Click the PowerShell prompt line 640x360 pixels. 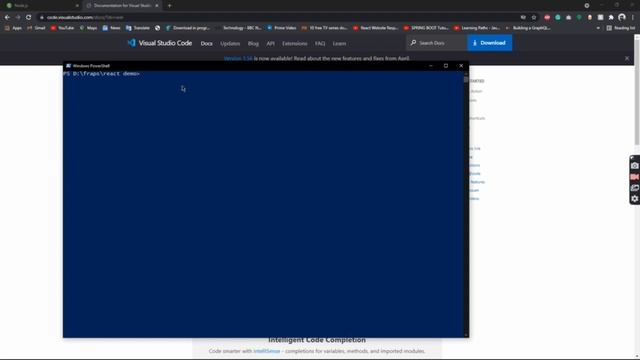point(102,73)
